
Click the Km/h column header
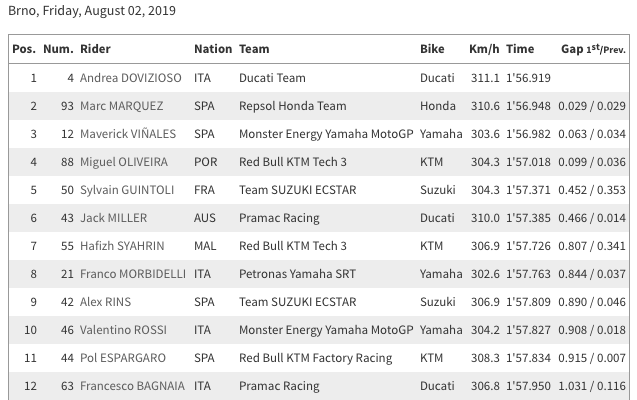click(483, 49)
